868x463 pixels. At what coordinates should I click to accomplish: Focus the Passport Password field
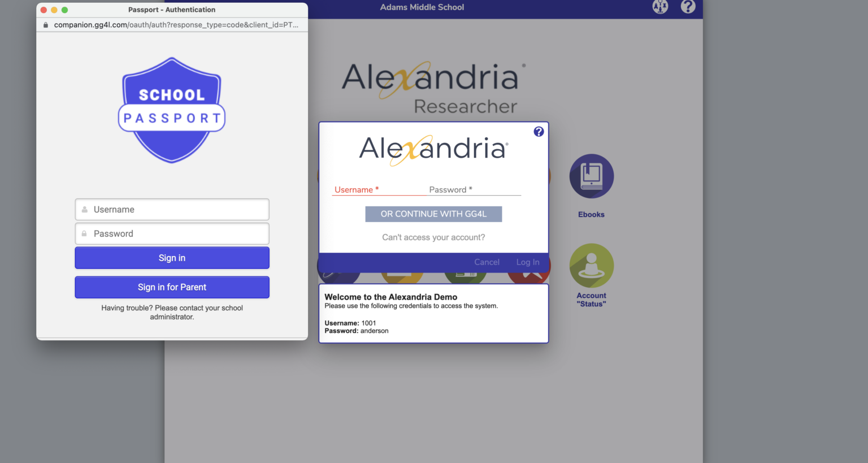coord(172,234)
